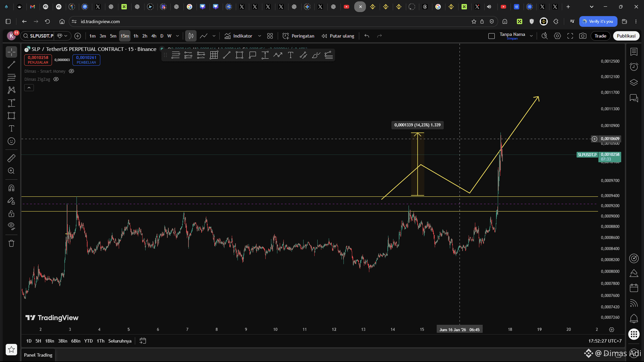Click the magnet mode icon

point(11,188)
